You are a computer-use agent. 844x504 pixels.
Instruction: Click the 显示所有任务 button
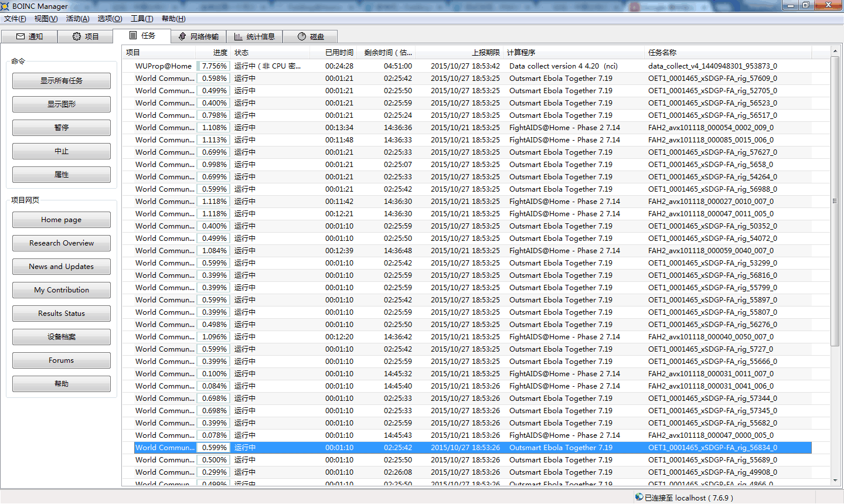[62, 81]
